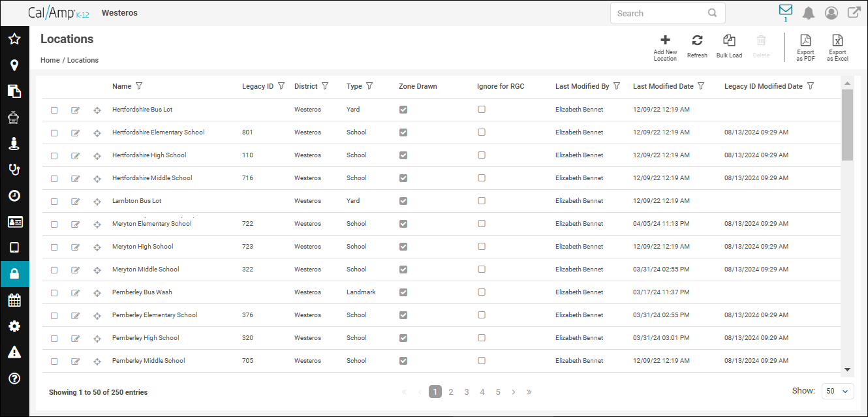Open the Last Modified Date filter
The height and width of the screenshot is (417, 868).
701,86
